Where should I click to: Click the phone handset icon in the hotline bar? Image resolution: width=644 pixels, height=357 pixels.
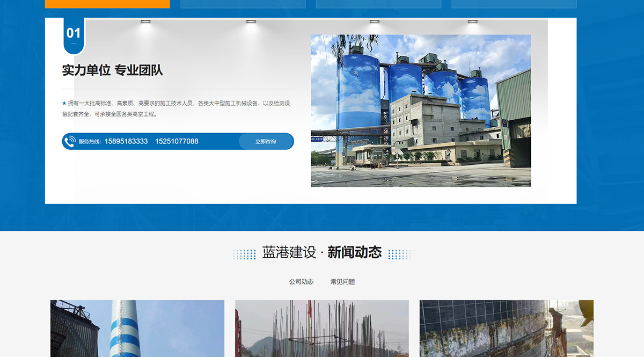[x=70, y=141]
